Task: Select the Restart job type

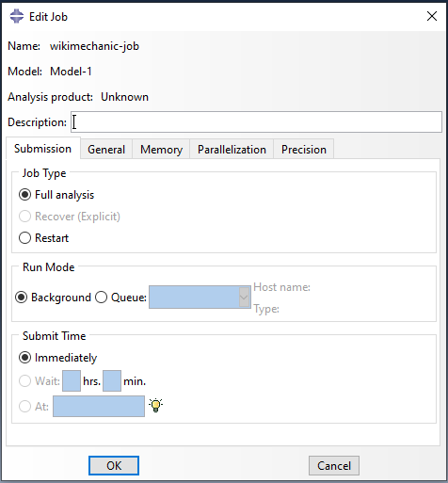Action: (24, 237)
